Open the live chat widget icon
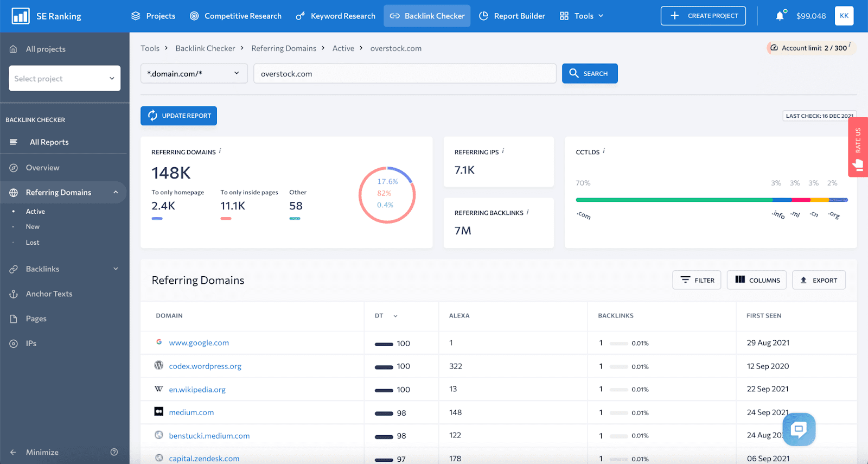Viewport: 868px width, 464px height. [799, 429]
